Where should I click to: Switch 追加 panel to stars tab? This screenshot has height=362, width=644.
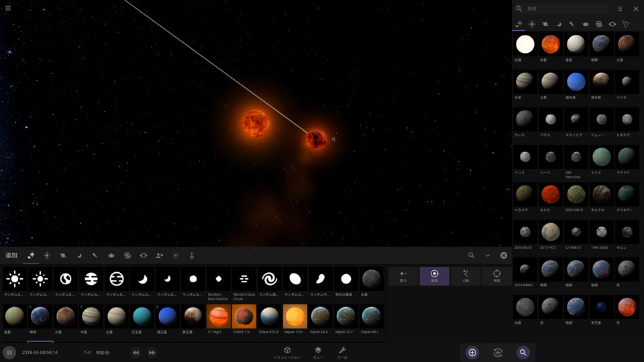47,255
